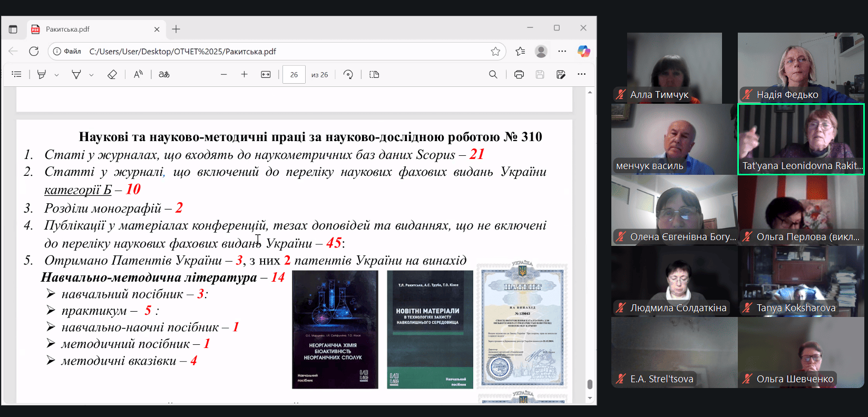Image resolution: width=868 pixels, height=417 pixels.
Task: Click the Translate icon in PDF toolbar
Action: (164, 74)
